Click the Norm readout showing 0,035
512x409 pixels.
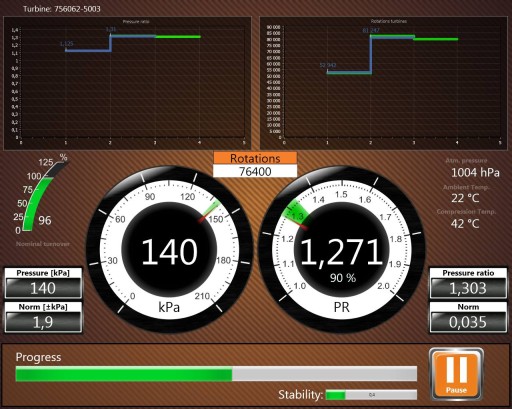pos(468,322)
